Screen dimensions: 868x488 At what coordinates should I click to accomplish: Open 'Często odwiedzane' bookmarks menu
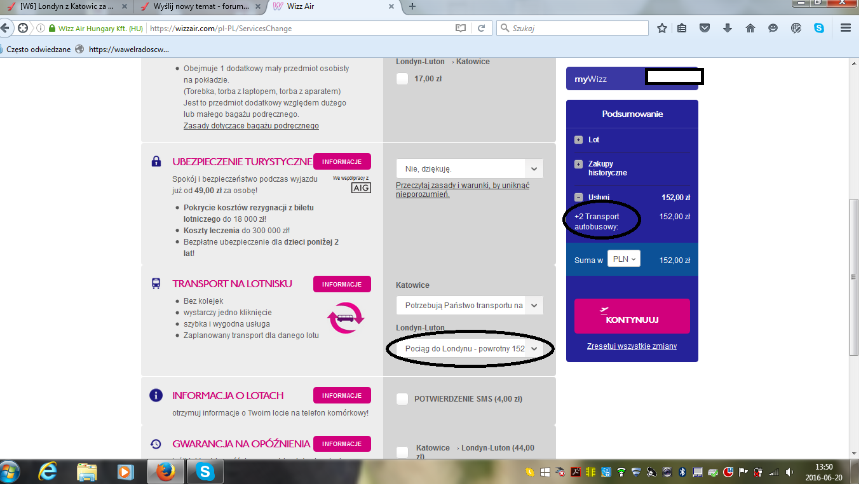(x=38, y=49)
